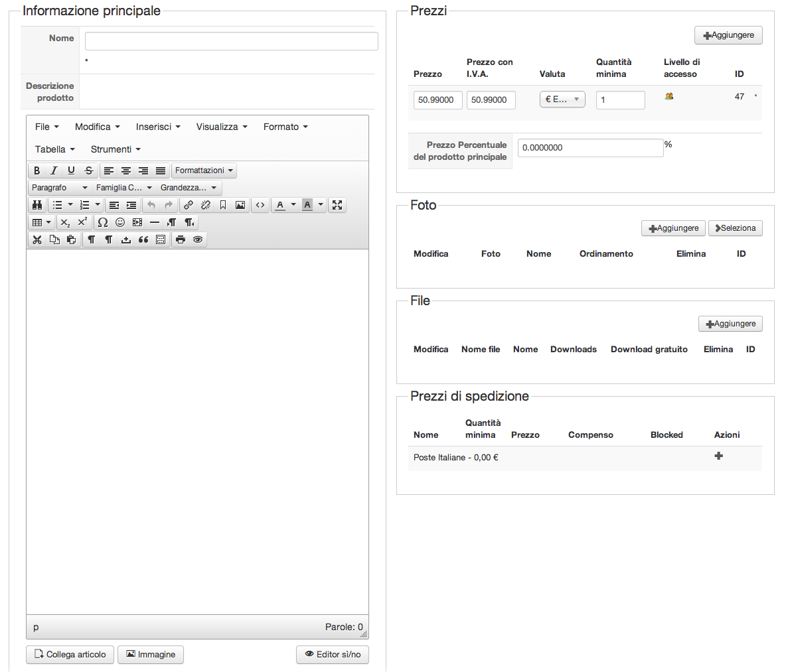Expand the Valuta currency dropdown

[x=562, y=100]
